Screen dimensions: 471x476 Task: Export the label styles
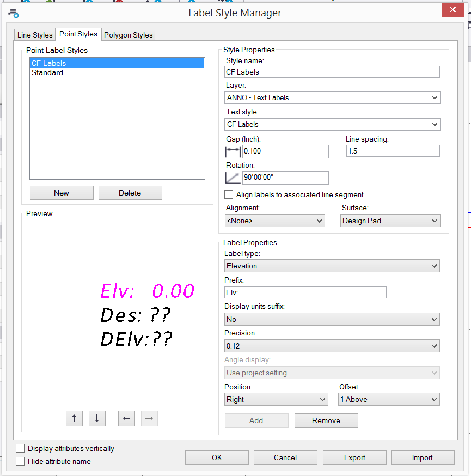pos(354,457)
